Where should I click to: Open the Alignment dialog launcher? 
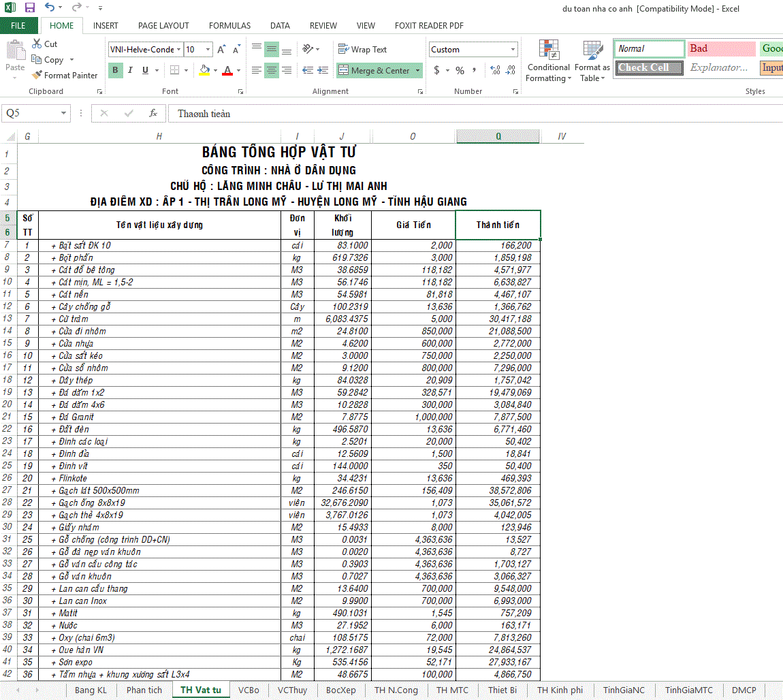[x=421, y=91]
